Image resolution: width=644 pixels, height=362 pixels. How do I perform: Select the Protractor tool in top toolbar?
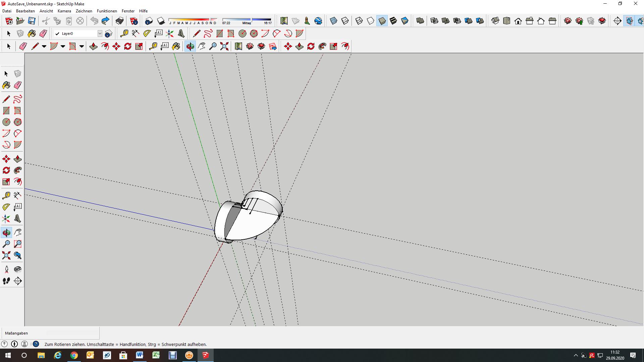pyautogui.click(x=147, y=34)
